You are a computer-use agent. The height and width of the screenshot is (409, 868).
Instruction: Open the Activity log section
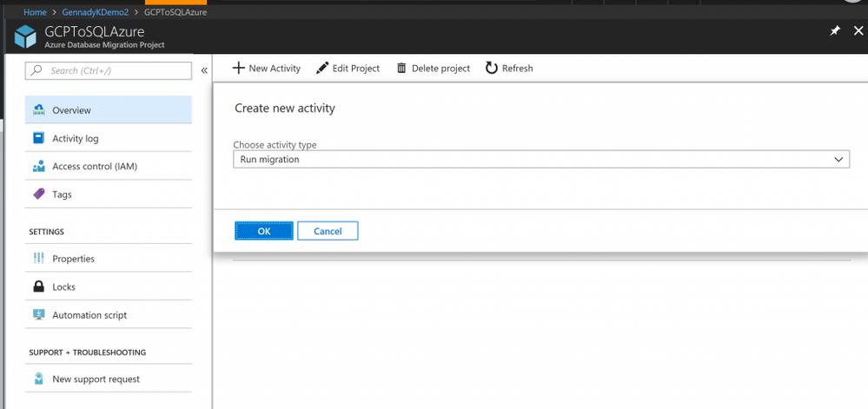[x=109, y=138]
